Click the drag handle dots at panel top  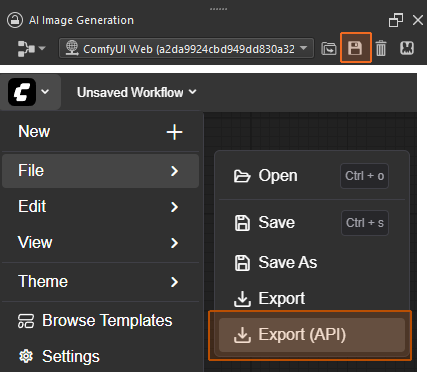(218, 9)
